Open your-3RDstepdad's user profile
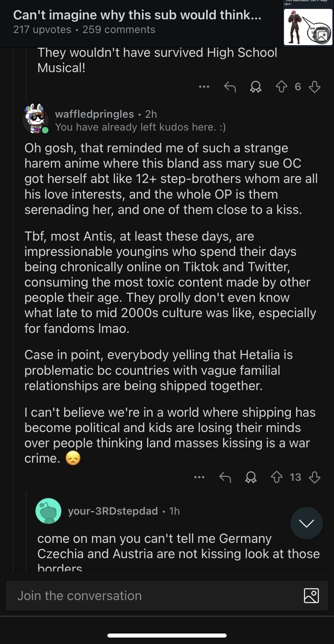334x644 pixels. coord(113,511)
